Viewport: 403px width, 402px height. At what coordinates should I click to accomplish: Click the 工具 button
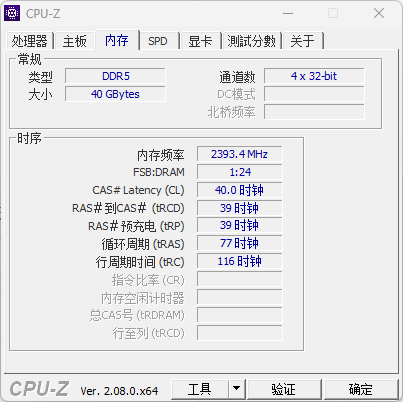200,389
